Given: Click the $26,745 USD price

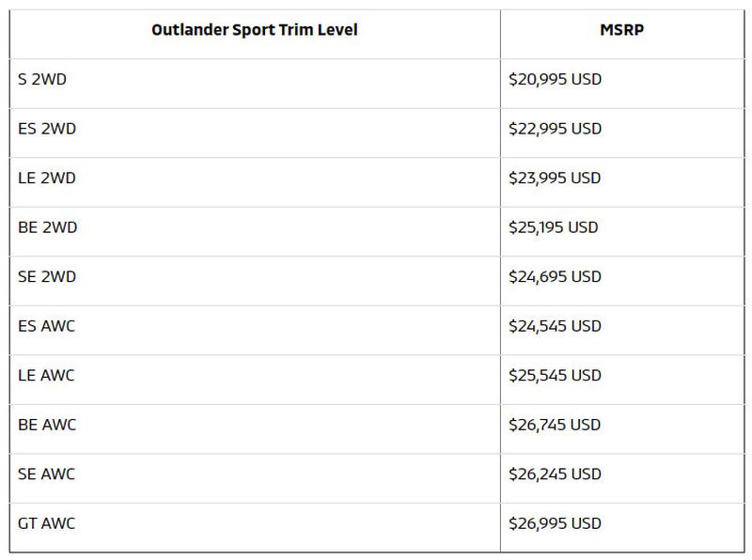Looking at the screenshot, I should point(555,425).
